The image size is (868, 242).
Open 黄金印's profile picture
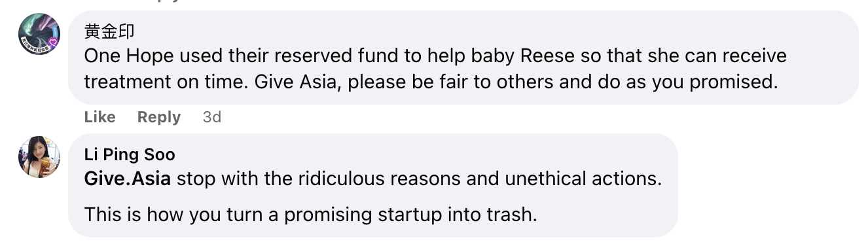pos(39,34)
